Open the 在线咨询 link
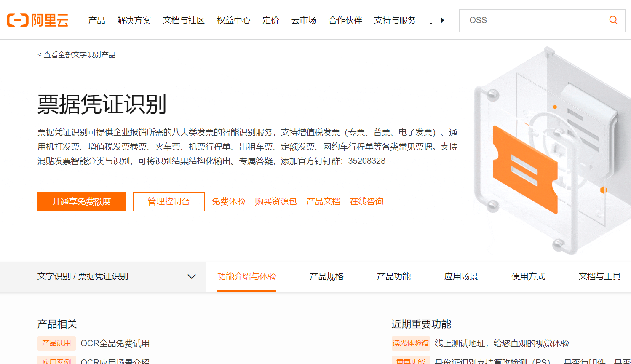This screenshot has height=364, width=631. pyautogui.click(x=366, y=202)
